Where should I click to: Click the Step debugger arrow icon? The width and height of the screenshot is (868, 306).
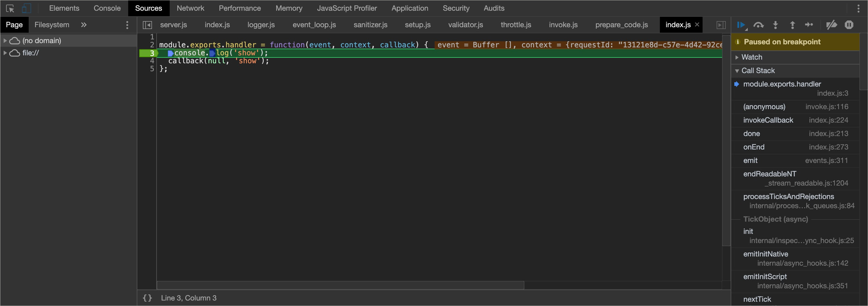tap(809, 25)
